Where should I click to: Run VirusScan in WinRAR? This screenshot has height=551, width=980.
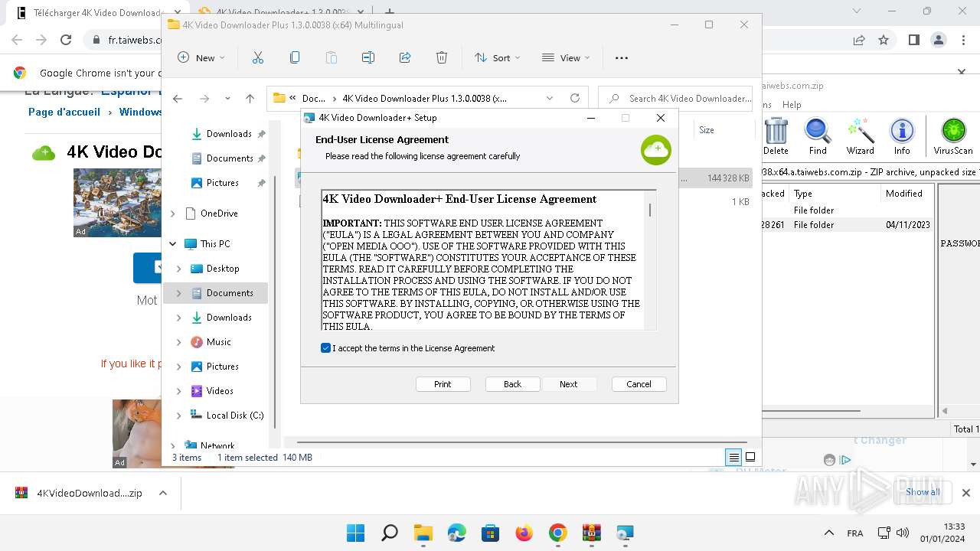[x=953, y=136]
